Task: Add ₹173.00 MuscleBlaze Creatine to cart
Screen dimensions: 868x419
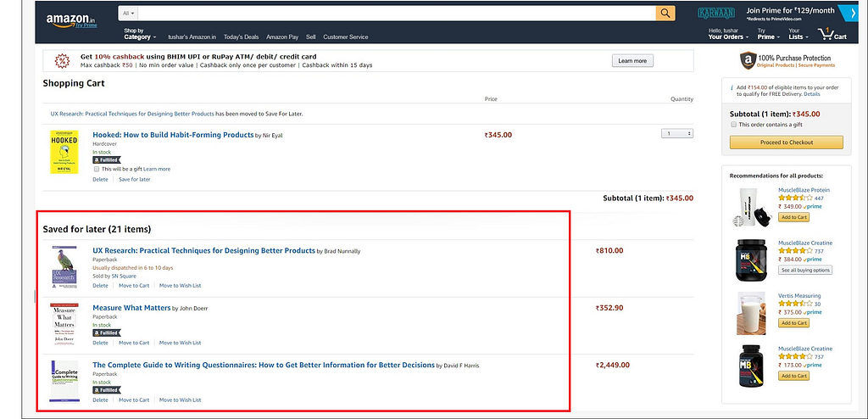Action: (x=793, y=377)
